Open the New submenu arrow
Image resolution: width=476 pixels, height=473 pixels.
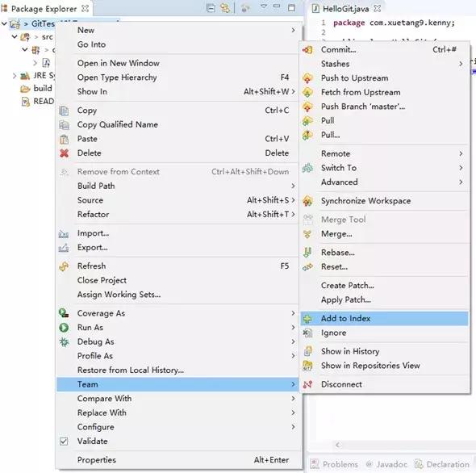[x=293, y=30]
